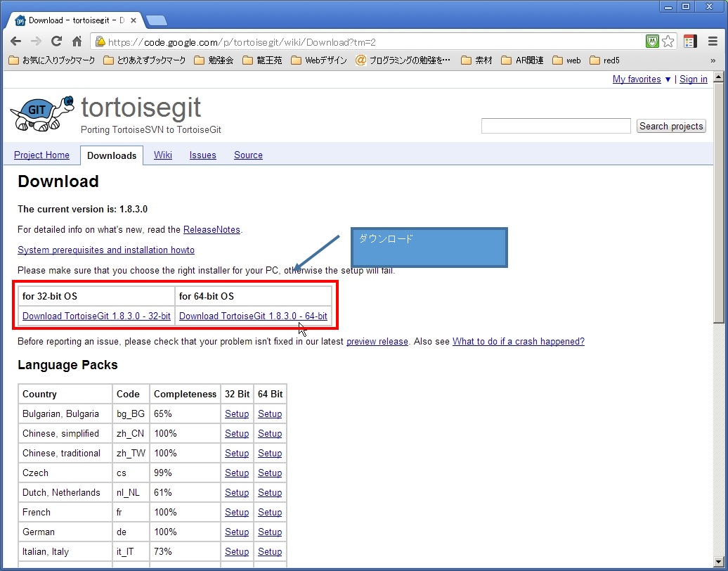The height and width of the screenshot is (571, 728).
Task: Click 32 Bit Setup for German
Action: 237,532
